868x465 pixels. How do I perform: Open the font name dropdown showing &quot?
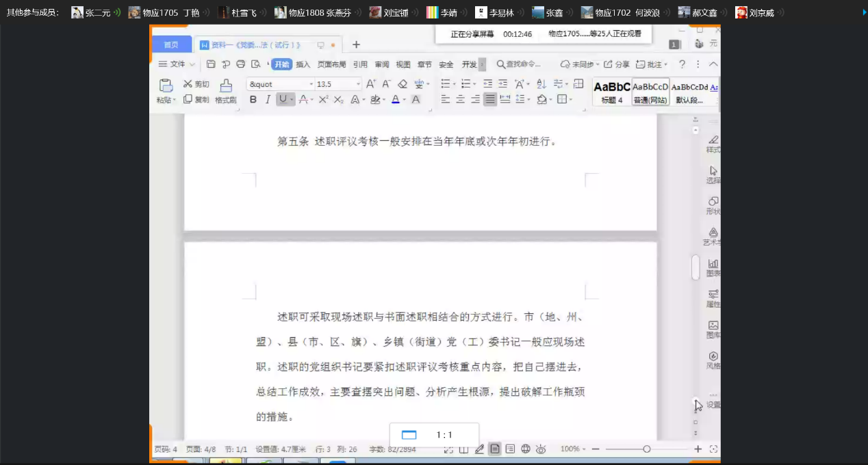click(x=311, y=84)
